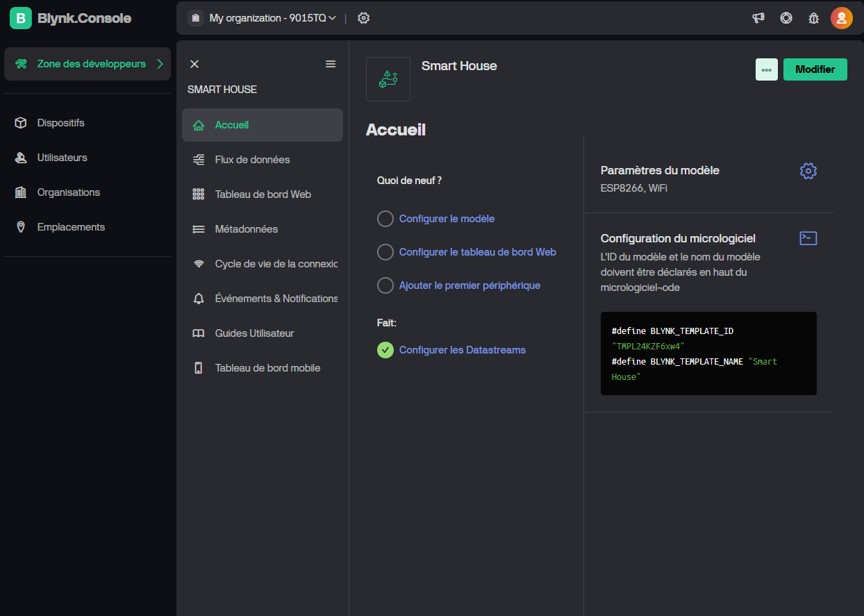
Task: Click the firmware terminal console icon
Action: (x=808, y=238)
